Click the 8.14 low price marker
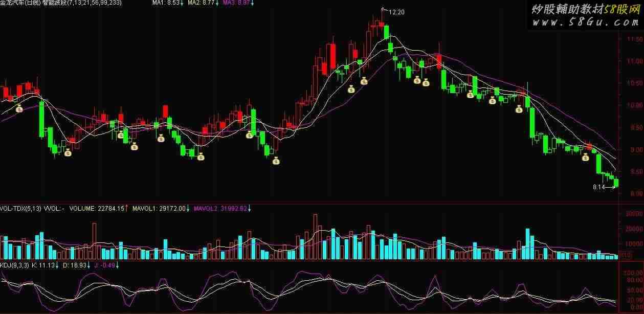 [598, 188]
